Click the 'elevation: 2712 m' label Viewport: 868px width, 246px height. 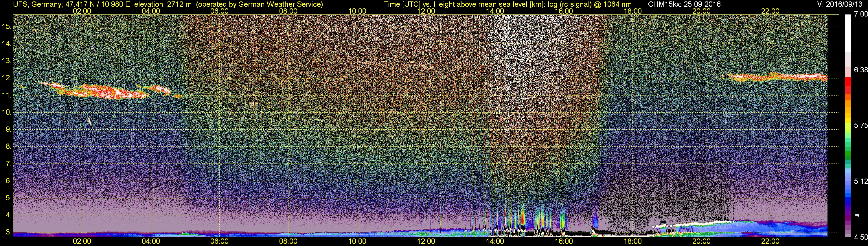click(163, 4)
